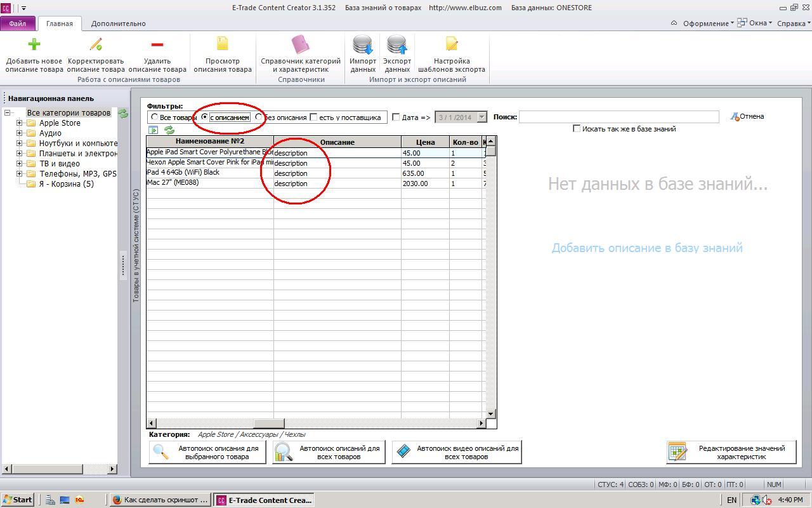812x508 pixels.
Task: Open Окна dropdown menu
Action: (x=755, y=23)
